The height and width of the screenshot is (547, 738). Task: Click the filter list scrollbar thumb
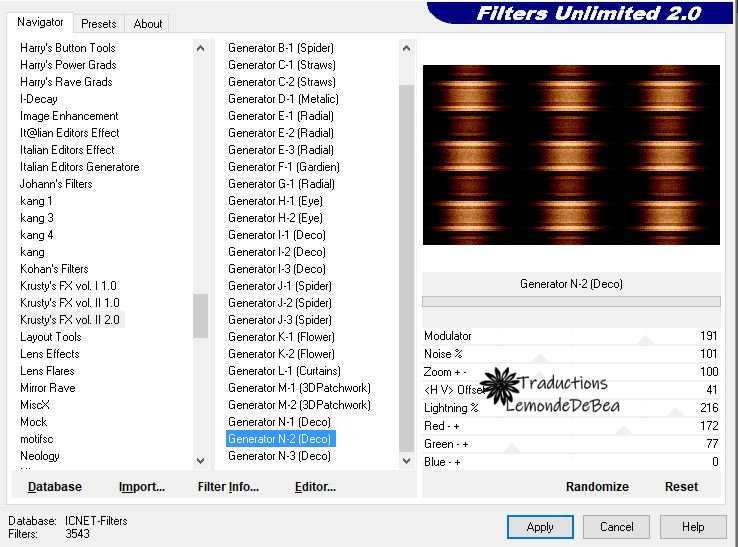(406, 268)
